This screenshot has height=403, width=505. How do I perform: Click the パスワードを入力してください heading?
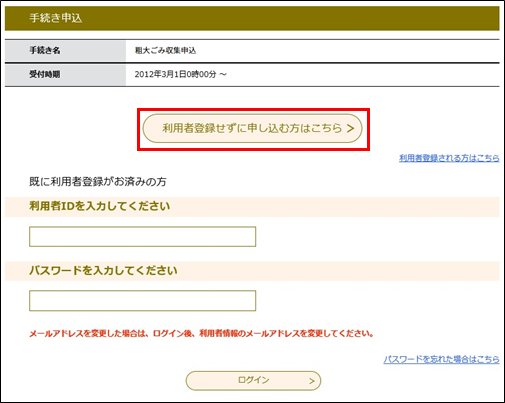(103, 270)
